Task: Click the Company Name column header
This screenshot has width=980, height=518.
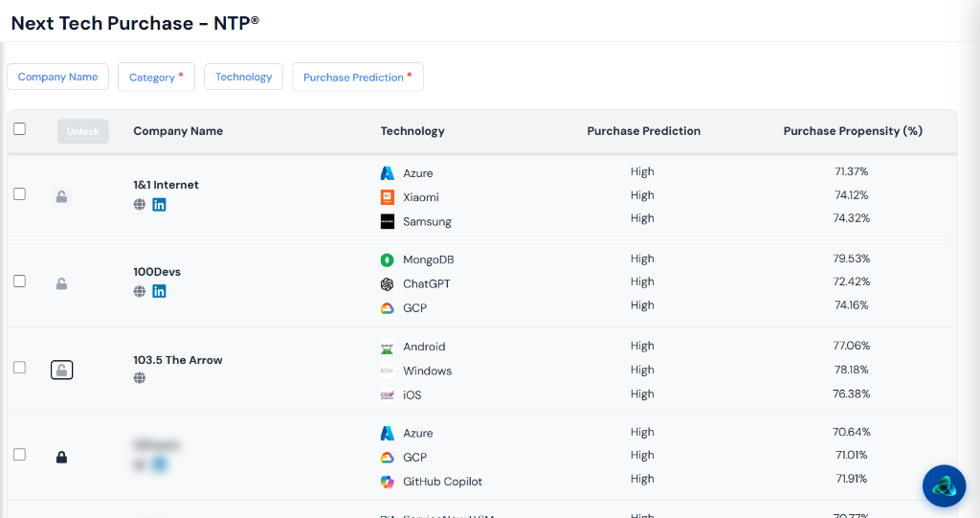Action: [178, 131]
